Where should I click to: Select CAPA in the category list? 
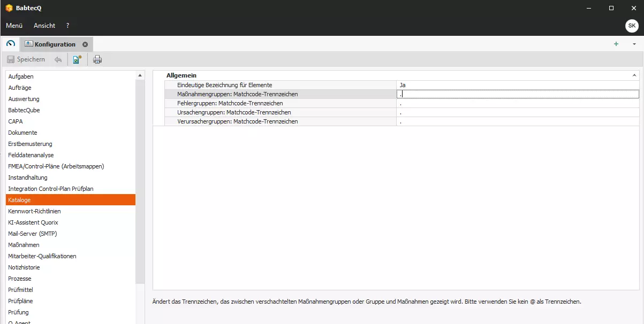pyautogui.click(x=71, y=121)
